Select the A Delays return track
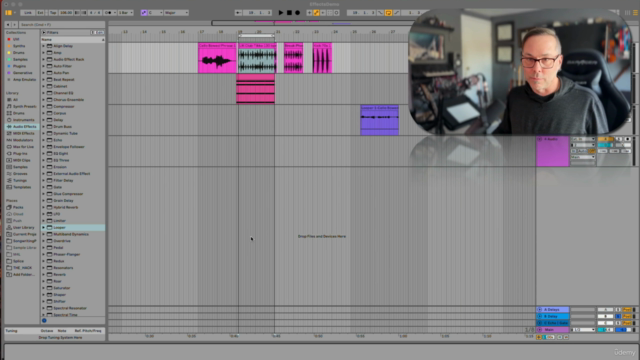This screenshot has width=640, height=360. coord(552,310)
